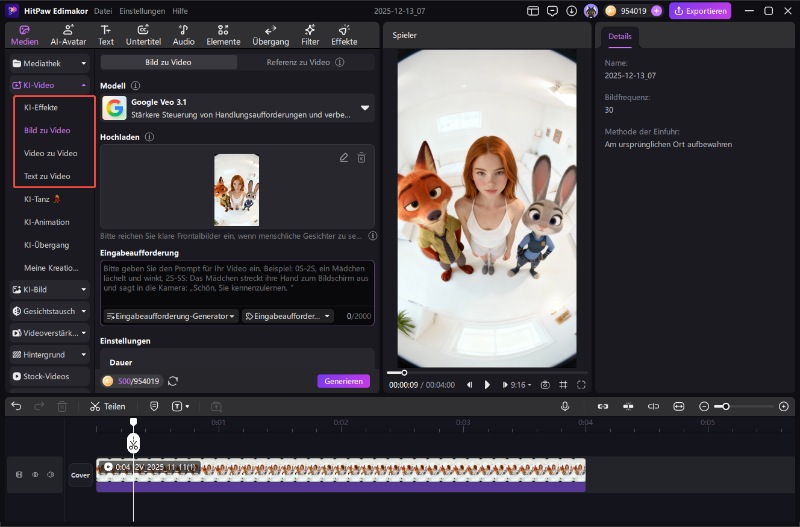
Task: Add a marker with shield icon
Action: coord(154,407)
